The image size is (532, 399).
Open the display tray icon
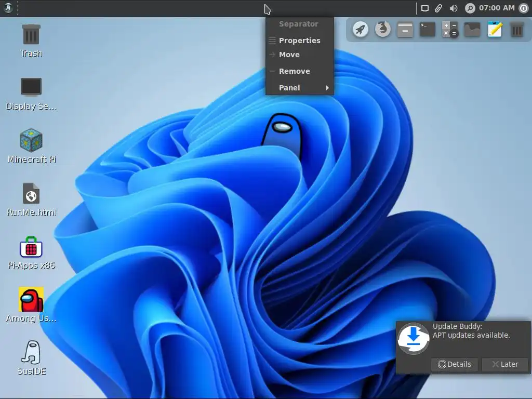425,8
